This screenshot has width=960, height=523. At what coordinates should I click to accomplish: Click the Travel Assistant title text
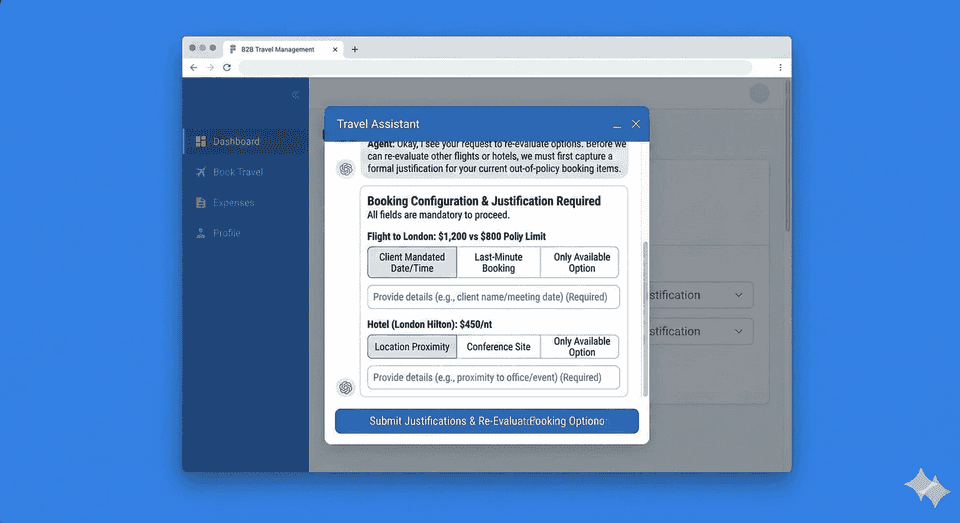[378, 124]
